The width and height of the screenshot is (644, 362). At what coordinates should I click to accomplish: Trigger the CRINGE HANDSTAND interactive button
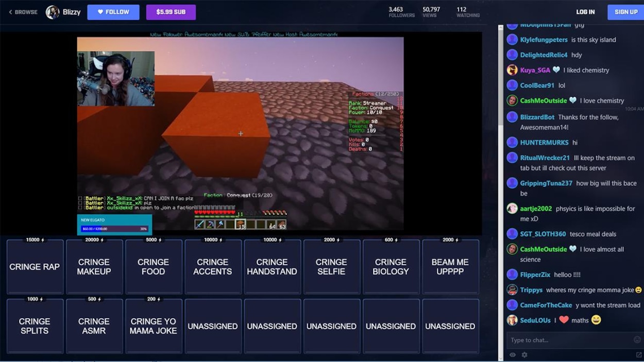(x=272, y=267)
